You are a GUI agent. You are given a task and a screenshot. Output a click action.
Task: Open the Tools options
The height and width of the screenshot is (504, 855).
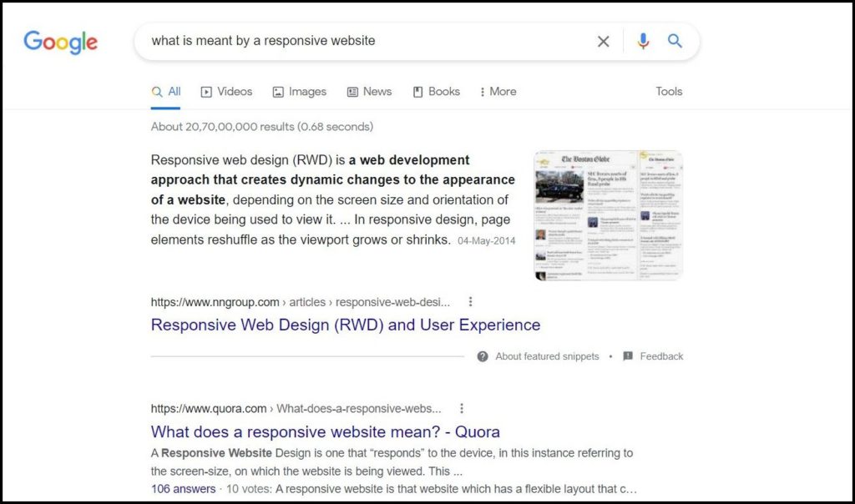669,92
